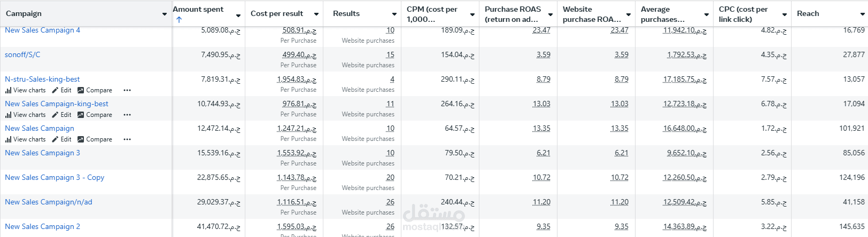Open the Website purchase ROAS column dropdown
This screenshot has height=237, width=868.
[629, 14]
